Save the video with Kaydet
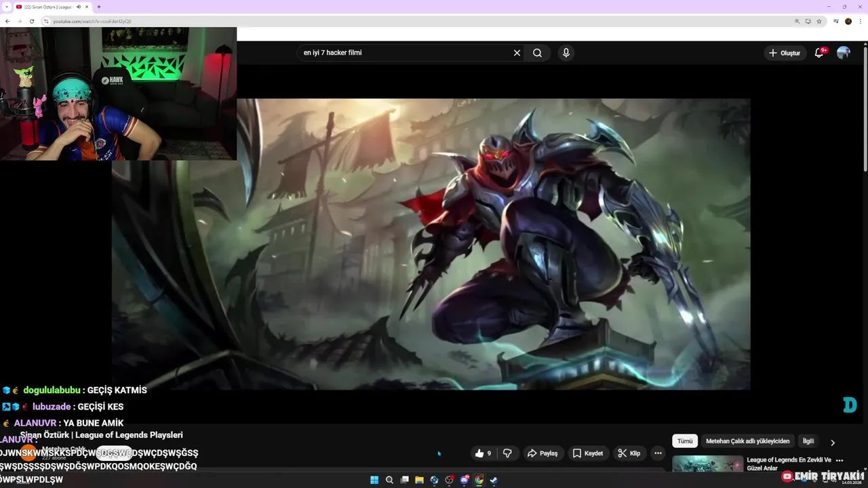The image size is (868, 488). pyautogui.click(x=587, y=453)
